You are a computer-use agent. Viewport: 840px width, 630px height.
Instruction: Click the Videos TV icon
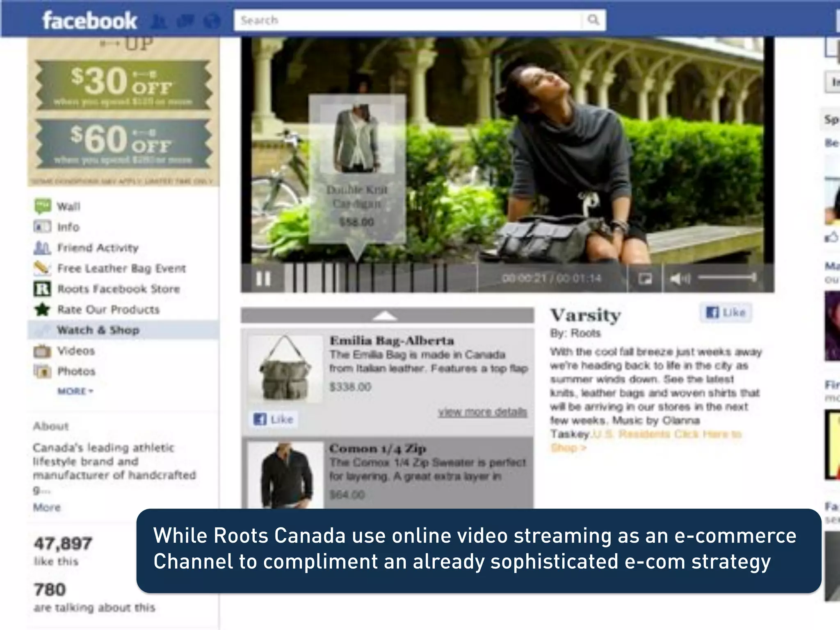(42, 351)
